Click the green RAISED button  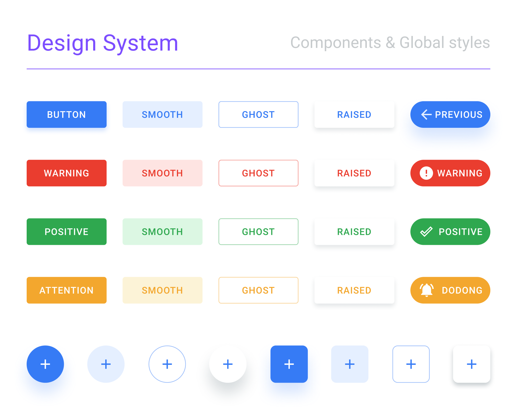pyautogui.click(x=354, y=231)
